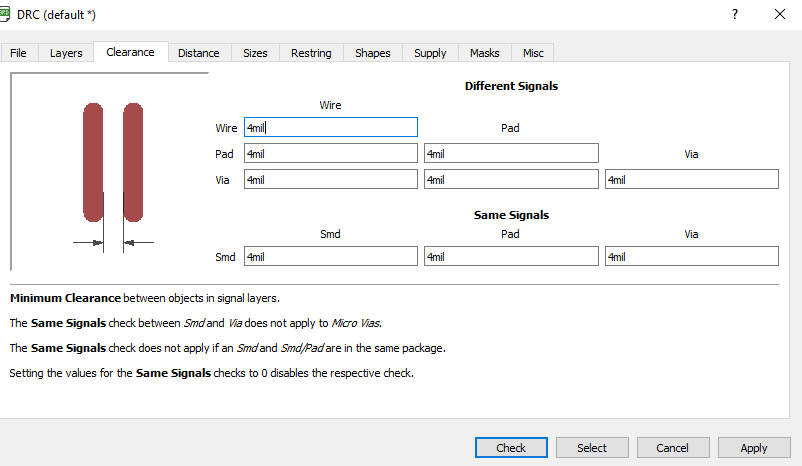Show the Supply tab
This screenshot has width=802, height=466.
point(430,53)
